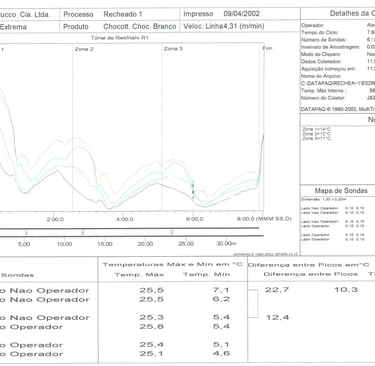Click heading 'Diferença entre Picos em°C'
Screen dimensions: 375x366
(308, 265)
